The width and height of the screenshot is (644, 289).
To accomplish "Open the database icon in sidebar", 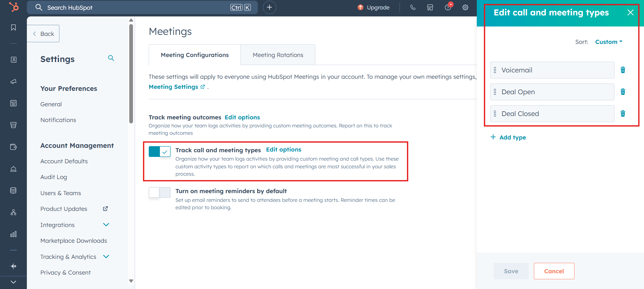I will [x=13, y=190].
